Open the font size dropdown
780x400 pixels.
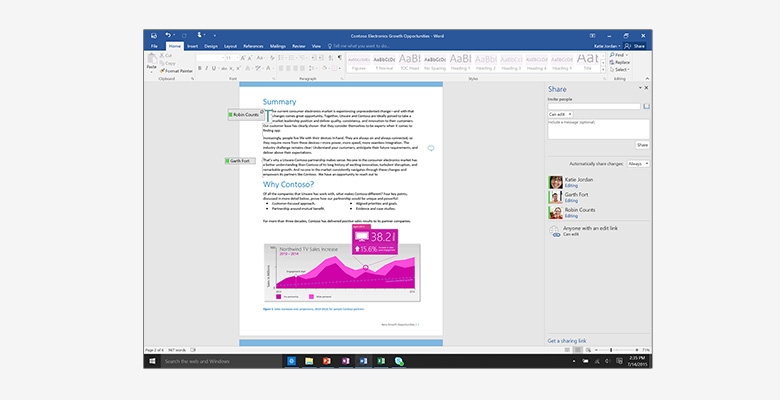[x=237, y=58]
